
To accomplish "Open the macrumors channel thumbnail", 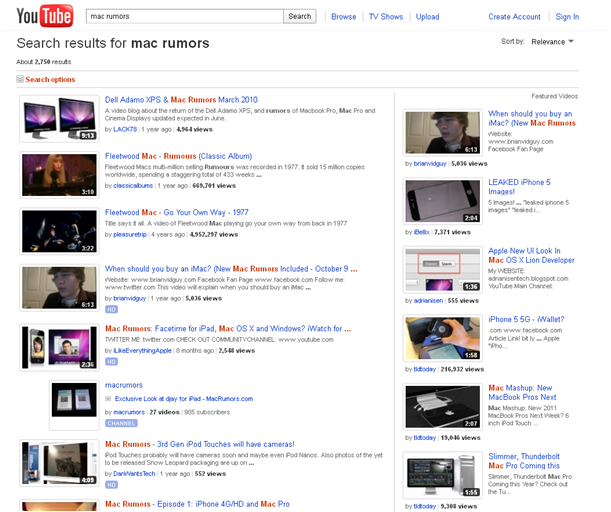I will pyautogui.click(x=74, y=405).
